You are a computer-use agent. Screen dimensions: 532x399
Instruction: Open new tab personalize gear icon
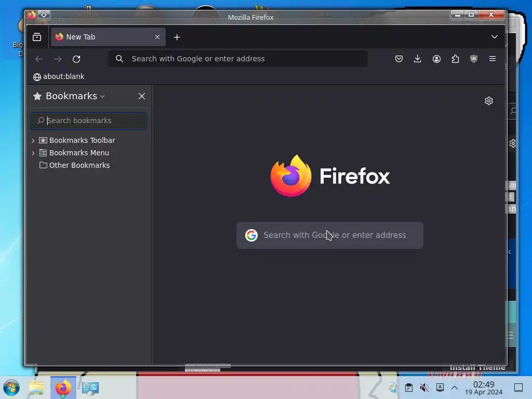click(488, 101)
